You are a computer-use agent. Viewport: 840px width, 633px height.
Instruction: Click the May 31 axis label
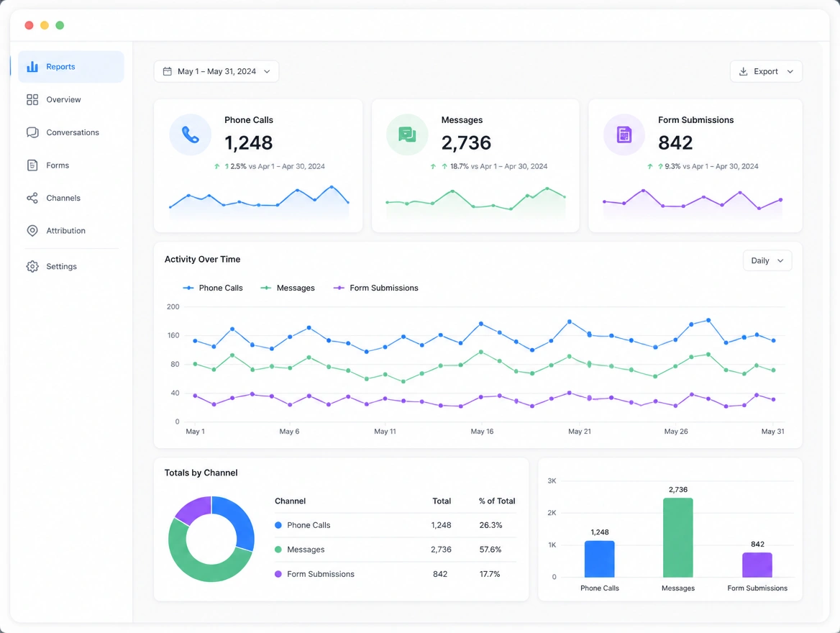pos(773,432)
